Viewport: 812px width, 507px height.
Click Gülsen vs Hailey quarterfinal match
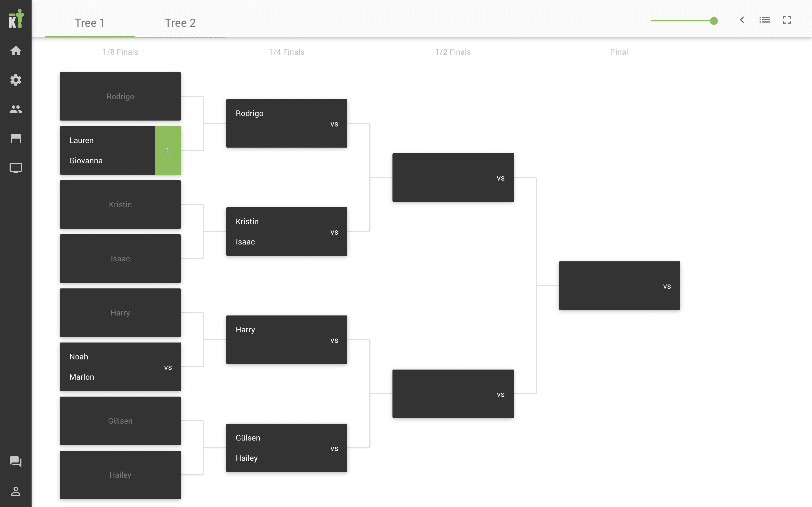pyautogui.click(x=286, y=447)
